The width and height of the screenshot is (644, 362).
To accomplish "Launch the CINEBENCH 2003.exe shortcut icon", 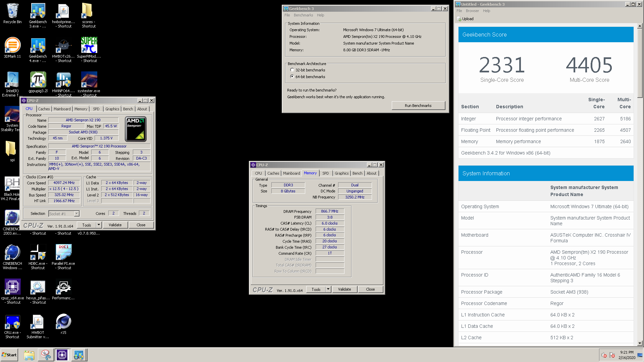I will click(12, 222).
